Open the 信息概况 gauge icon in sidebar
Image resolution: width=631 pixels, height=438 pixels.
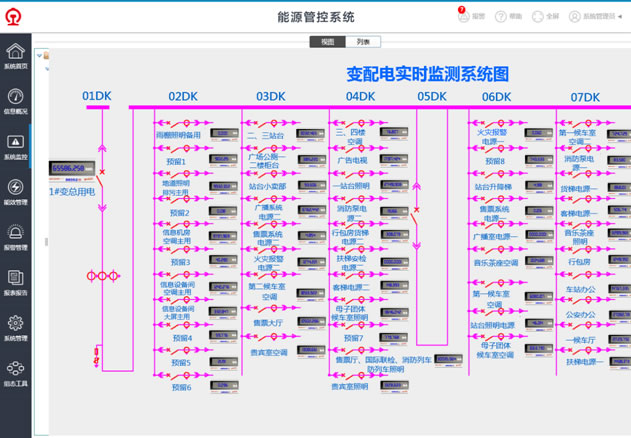pyautogui.click(x=15, y=97)
